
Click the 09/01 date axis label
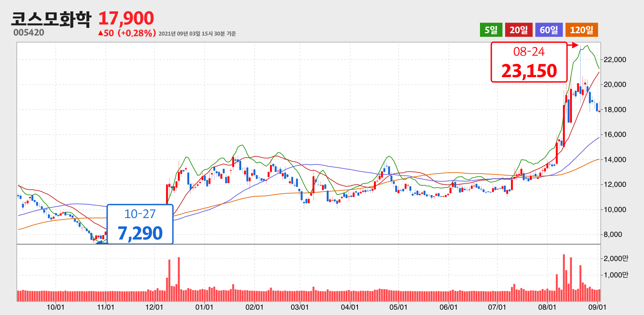point(597,307)
